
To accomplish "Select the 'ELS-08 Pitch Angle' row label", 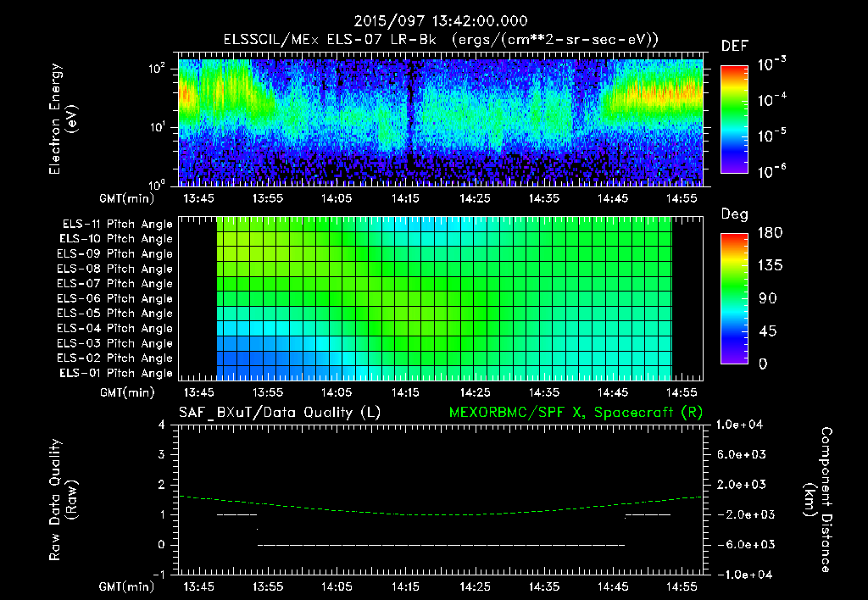I will pos(115,269).
